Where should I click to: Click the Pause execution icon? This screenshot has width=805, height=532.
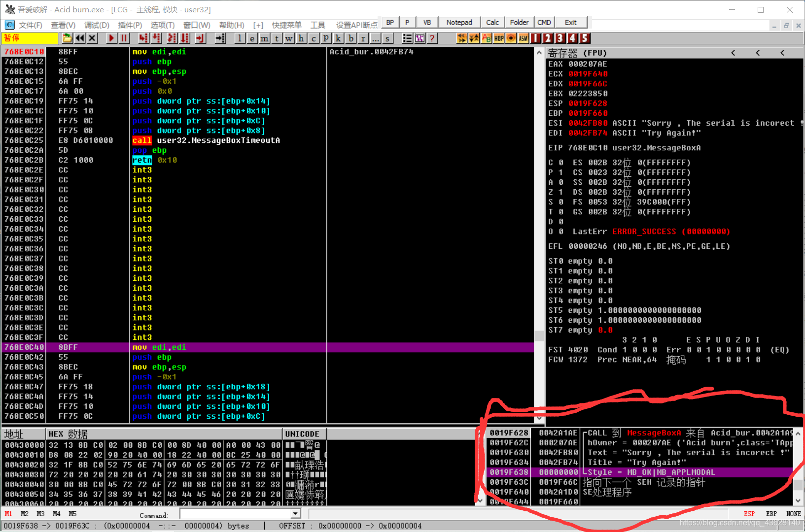tap(124, 38)
